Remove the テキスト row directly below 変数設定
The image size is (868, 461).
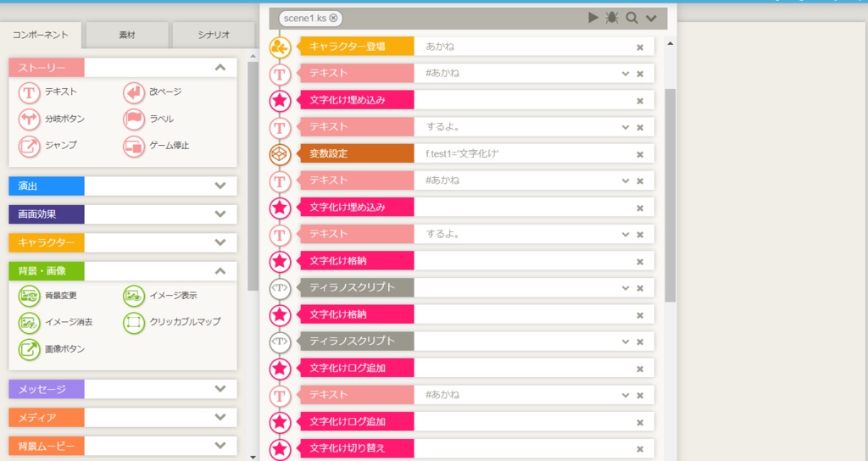pyautogui.click(x=640, y=181)
